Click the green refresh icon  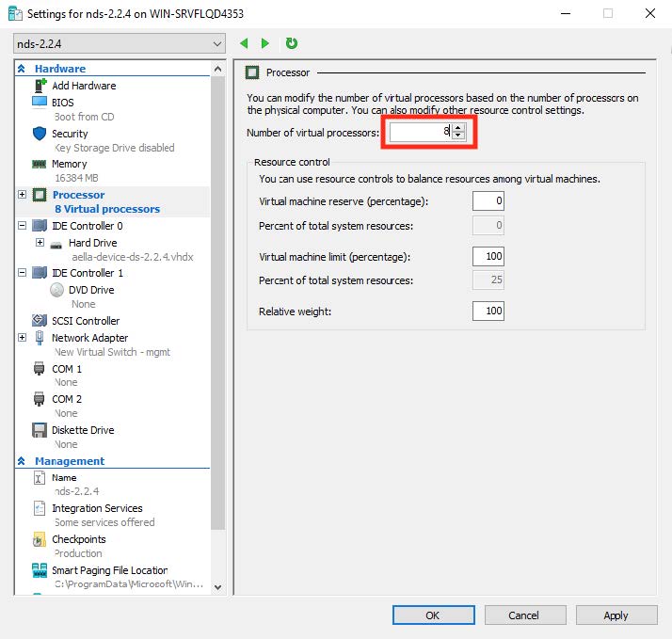tap(291, 43)
